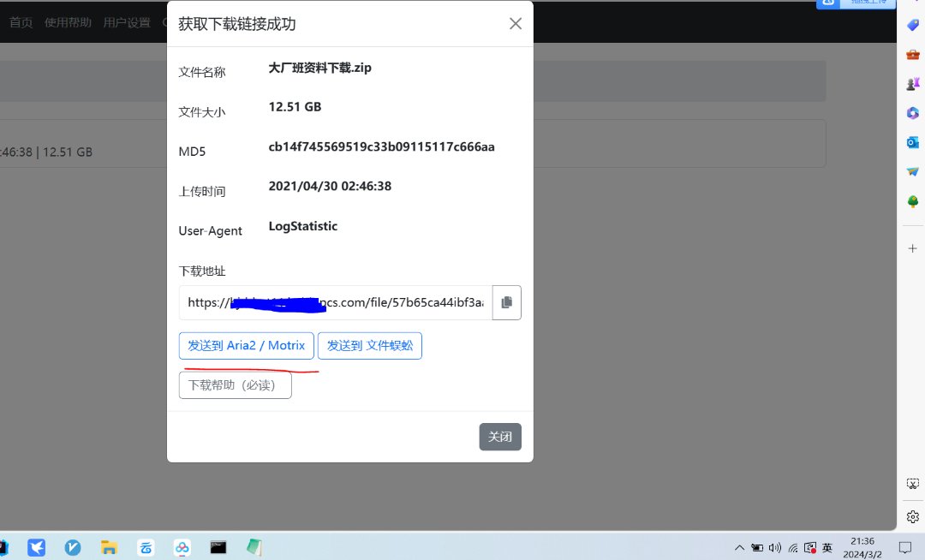The width and height of the screenshot is (925, 560).
Task: Launch the terminal from the taskbar
Action: click(x=218, y=547)
